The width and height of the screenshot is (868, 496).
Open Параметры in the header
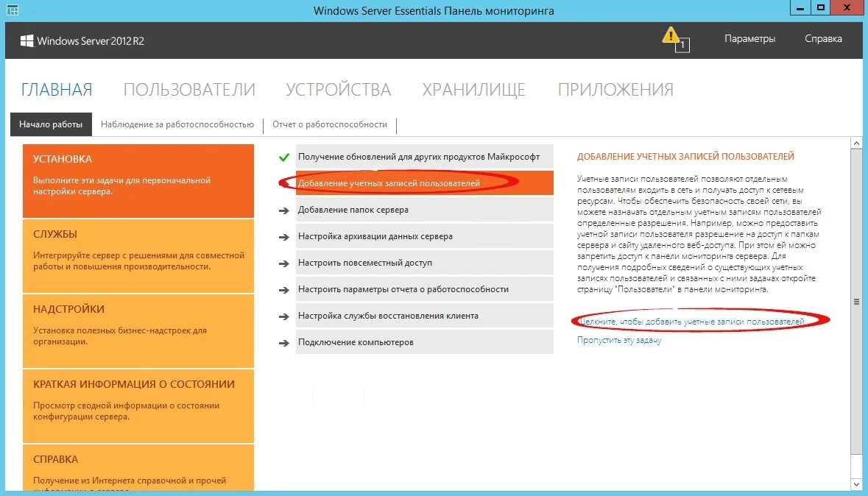tap(749, 39)
